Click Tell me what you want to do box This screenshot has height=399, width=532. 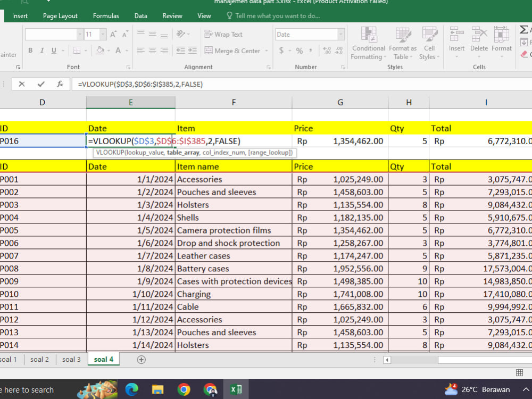point(273,16)
